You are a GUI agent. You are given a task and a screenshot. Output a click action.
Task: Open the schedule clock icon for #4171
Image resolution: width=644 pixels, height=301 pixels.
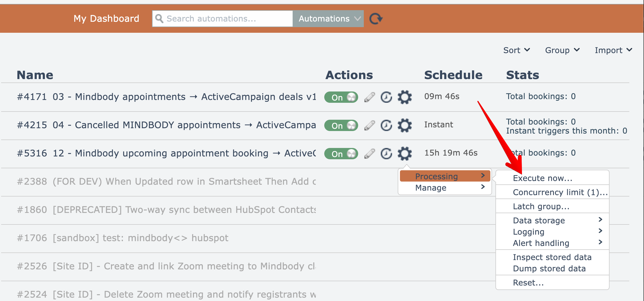386,97
